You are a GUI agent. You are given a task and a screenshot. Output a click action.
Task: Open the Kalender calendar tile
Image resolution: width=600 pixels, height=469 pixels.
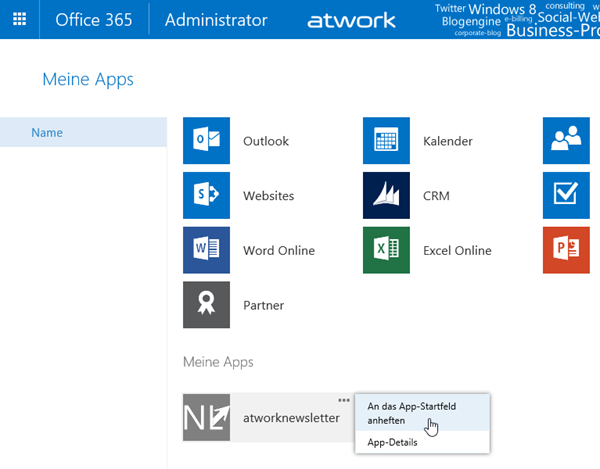point(386,141)
